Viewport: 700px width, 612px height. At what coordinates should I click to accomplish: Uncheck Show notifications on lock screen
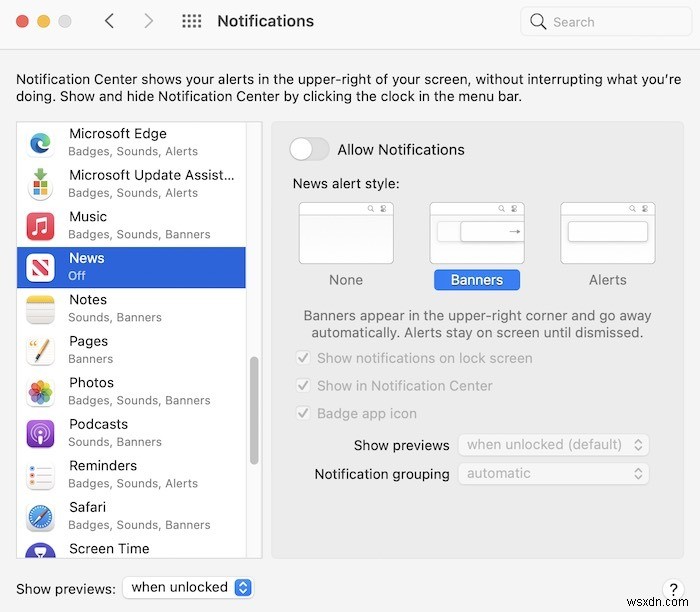coord(303,358)
